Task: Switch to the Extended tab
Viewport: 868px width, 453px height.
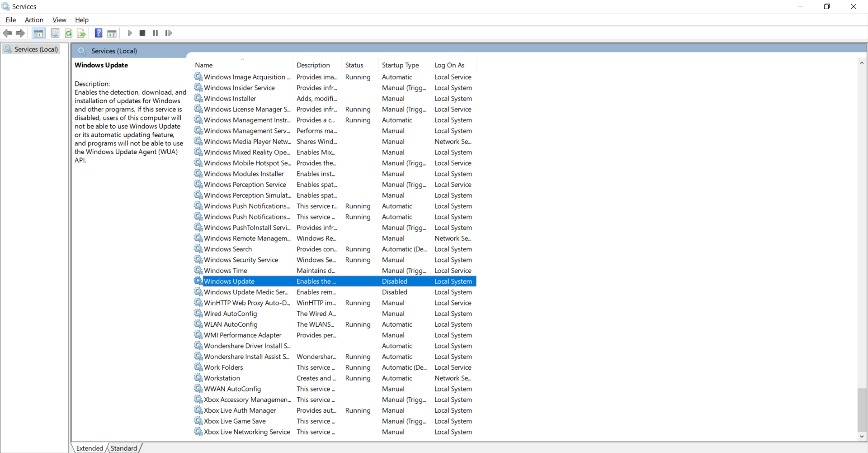Action: point(90,448)
